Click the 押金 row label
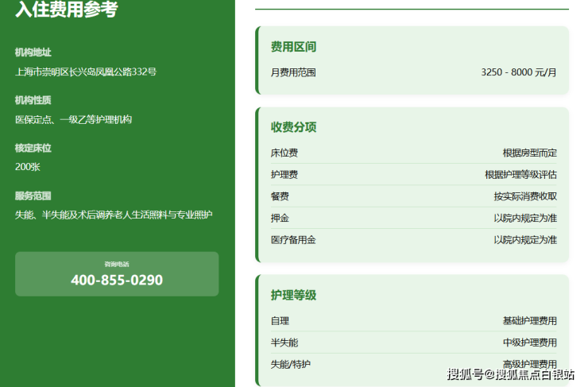Viewport: 588px width, 387px height. click(280, 219)
